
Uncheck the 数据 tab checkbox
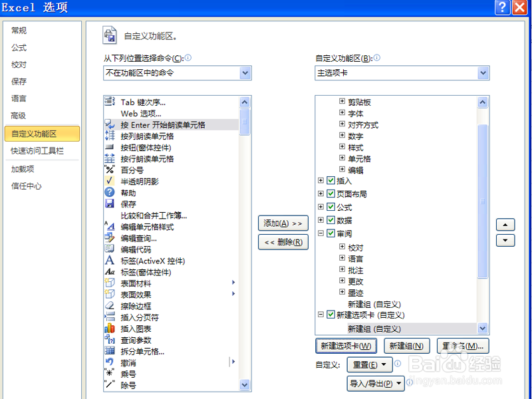331,220
